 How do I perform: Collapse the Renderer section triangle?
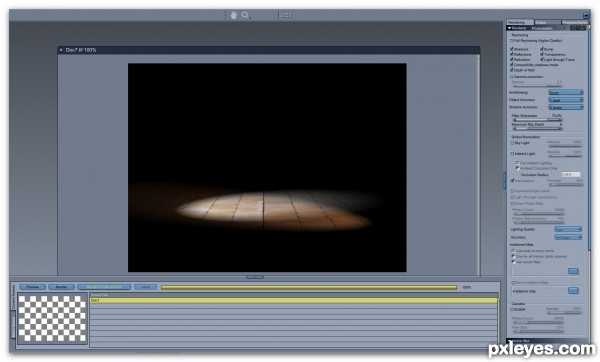point(509,28)
